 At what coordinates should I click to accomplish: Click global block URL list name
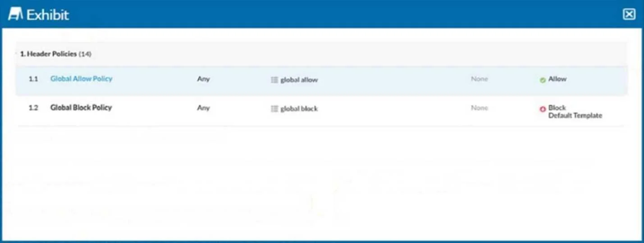click(x=299, y=108)
